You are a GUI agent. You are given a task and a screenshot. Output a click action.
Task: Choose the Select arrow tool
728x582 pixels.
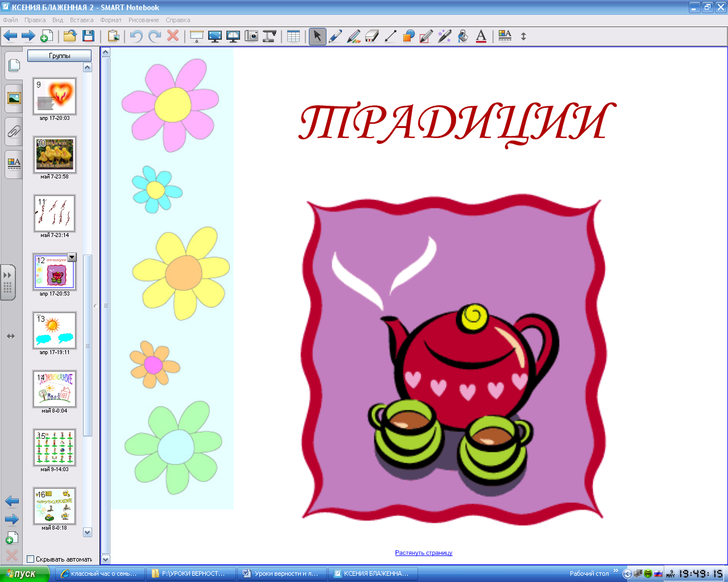click(317, 36)
